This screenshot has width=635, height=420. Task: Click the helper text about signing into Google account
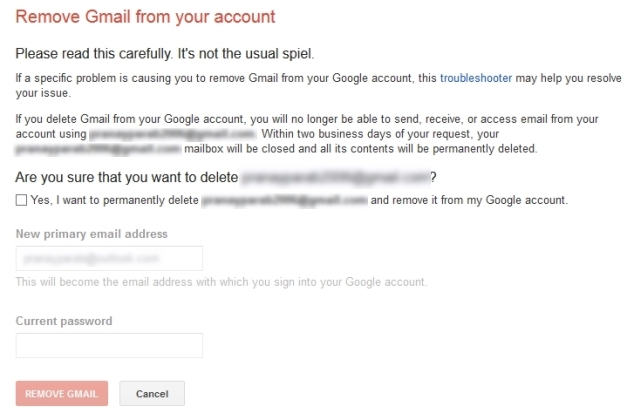coord(222,282)
